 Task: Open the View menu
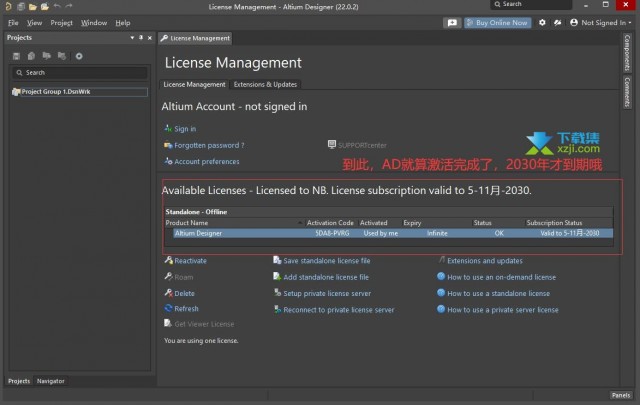(x=34, y=23)
